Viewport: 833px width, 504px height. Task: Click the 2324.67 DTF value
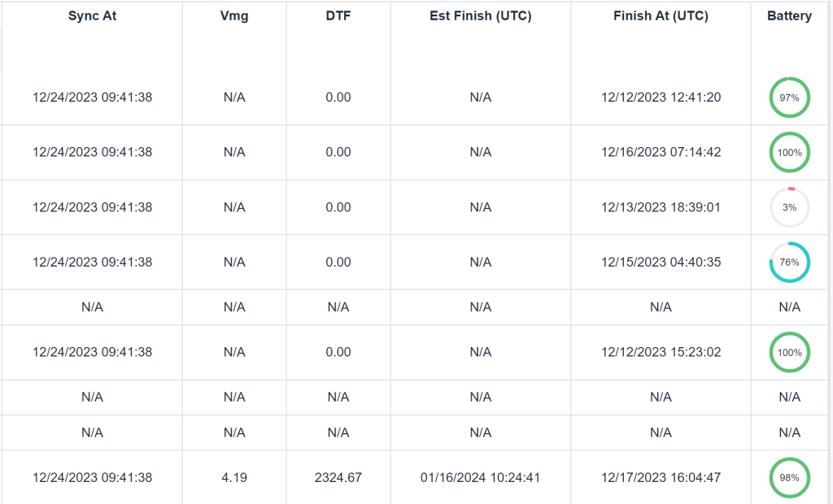[x=338, y=477]
